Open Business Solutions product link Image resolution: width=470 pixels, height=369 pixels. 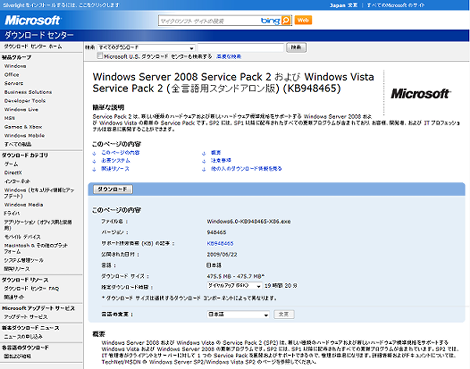[x=28, y=92]
